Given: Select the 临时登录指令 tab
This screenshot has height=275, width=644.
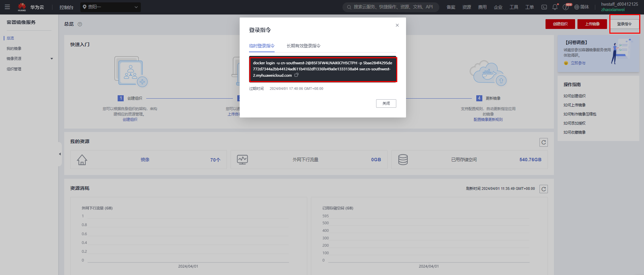Looking at the screenshot, I should point(262,46).
